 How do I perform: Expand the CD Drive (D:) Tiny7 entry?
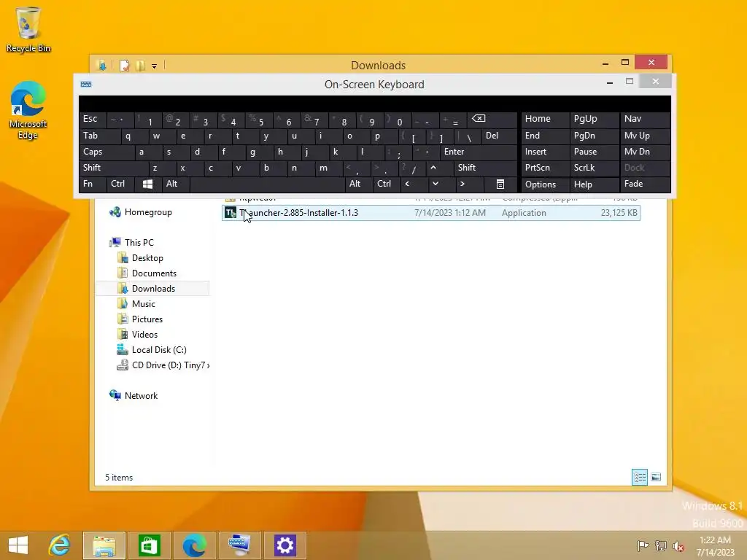click(163, 365)
